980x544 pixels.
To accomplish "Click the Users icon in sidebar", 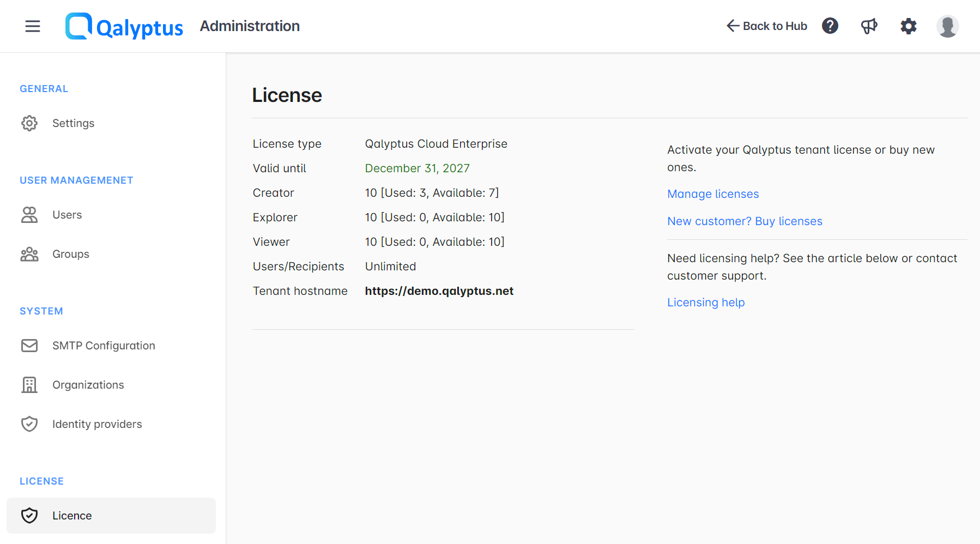I will pyautogui.click(x=29, y=214).
